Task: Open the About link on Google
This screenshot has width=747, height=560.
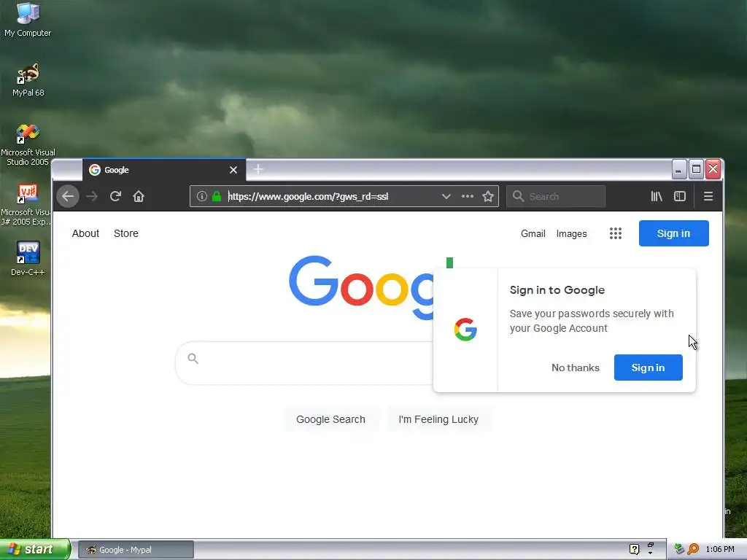Action: (x=86, y=233)
